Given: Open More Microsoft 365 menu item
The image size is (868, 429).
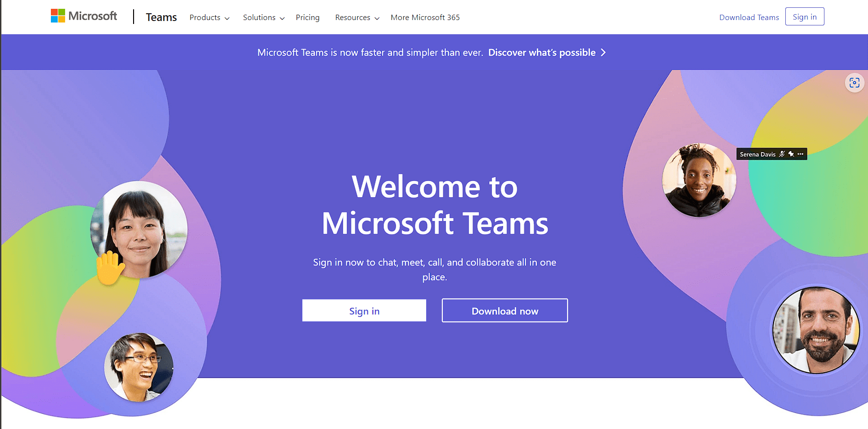Looking at the screenshot, I should click(425, 18).
